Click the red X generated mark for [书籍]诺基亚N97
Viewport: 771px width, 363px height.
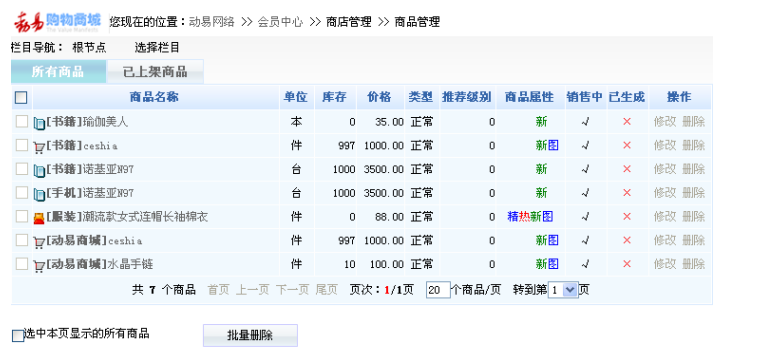pyautogui.click(x=627, y=169)
